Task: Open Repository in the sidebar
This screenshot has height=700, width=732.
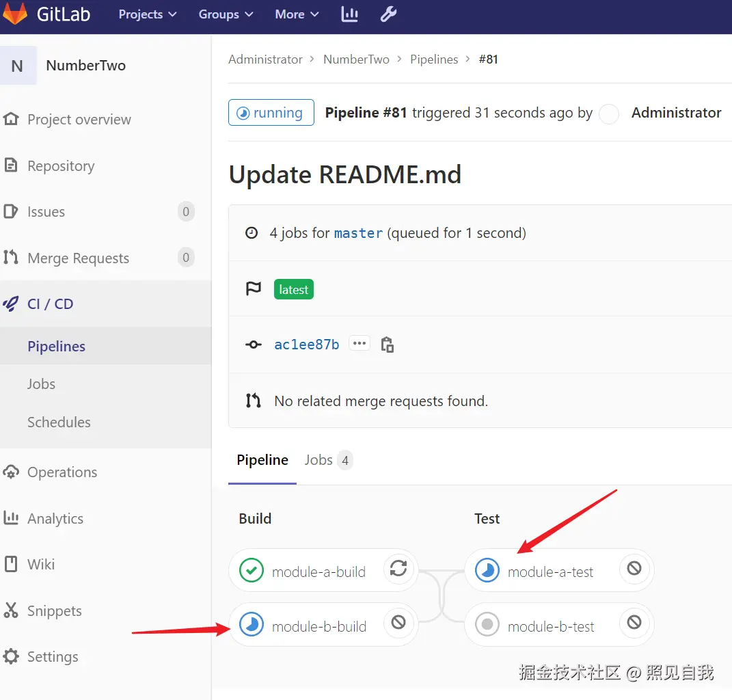Action: 61,166
